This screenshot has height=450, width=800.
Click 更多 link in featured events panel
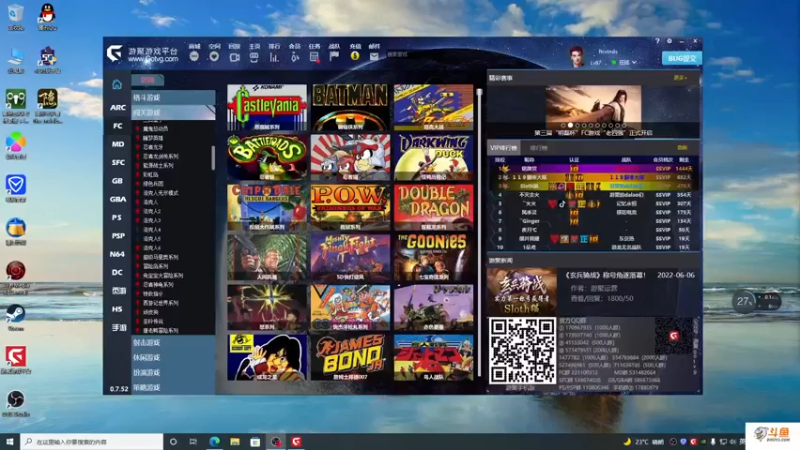680,78
